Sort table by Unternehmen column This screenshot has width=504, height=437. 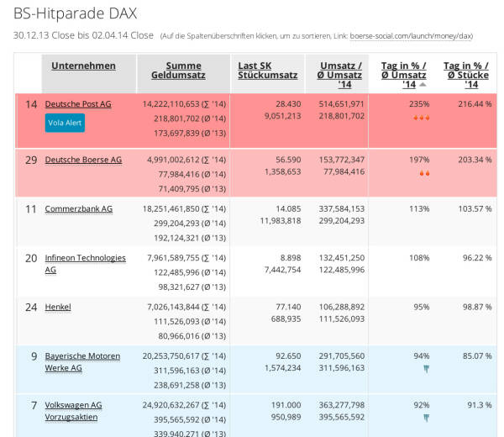pos(83,66)
